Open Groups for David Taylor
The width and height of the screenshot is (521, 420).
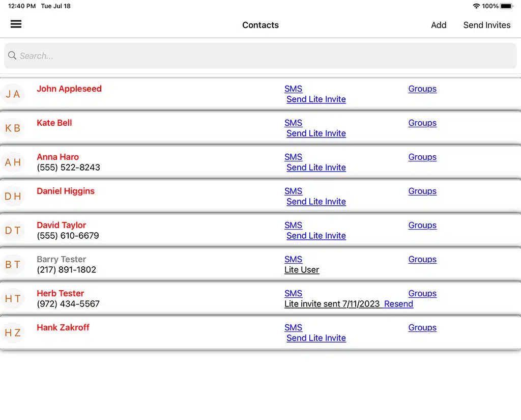tap(422, 225)
